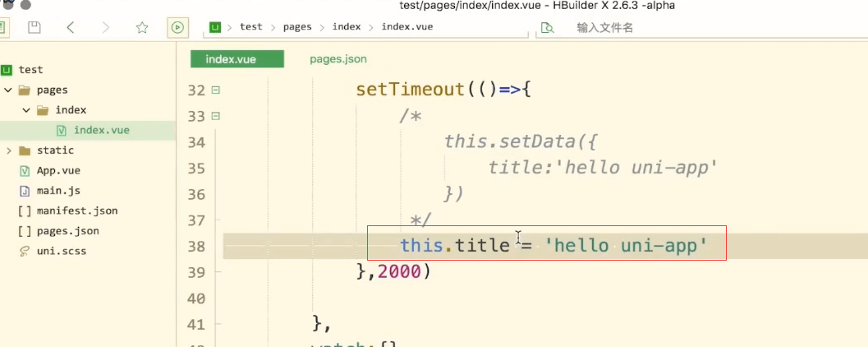Viewport: 868px width, 347px height.
Task: Collapse the pages folder chevron
Action: 7,90
